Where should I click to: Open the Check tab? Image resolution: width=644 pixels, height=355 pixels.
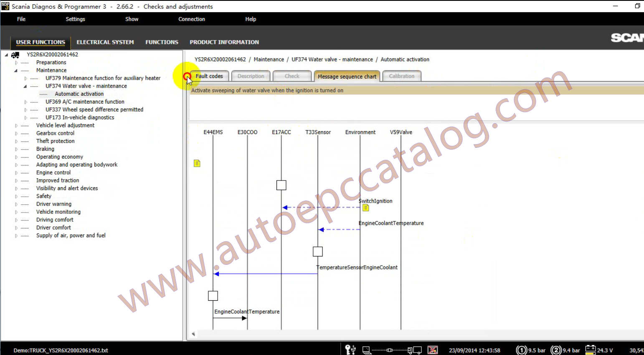(292, 76)
